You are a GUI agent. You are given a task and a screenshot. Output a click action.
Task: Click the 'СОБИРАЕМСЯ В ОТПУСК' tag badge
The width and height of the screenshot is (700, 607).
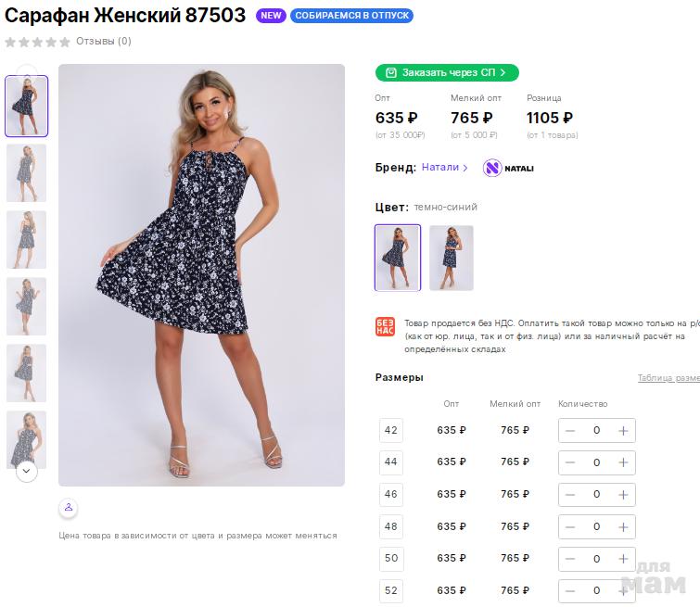coord(351,16)
